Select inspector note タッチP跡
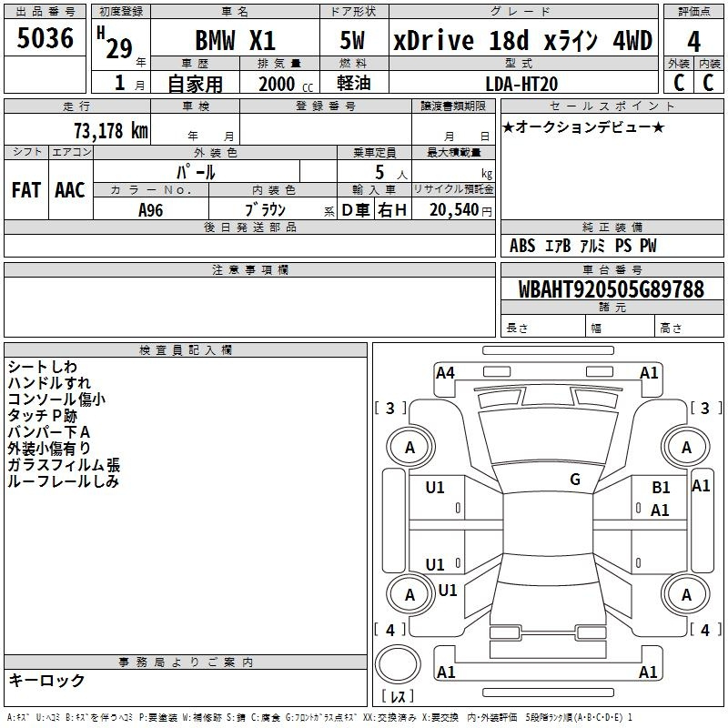This screenshot has height=728, width=728. click(42, 416)
